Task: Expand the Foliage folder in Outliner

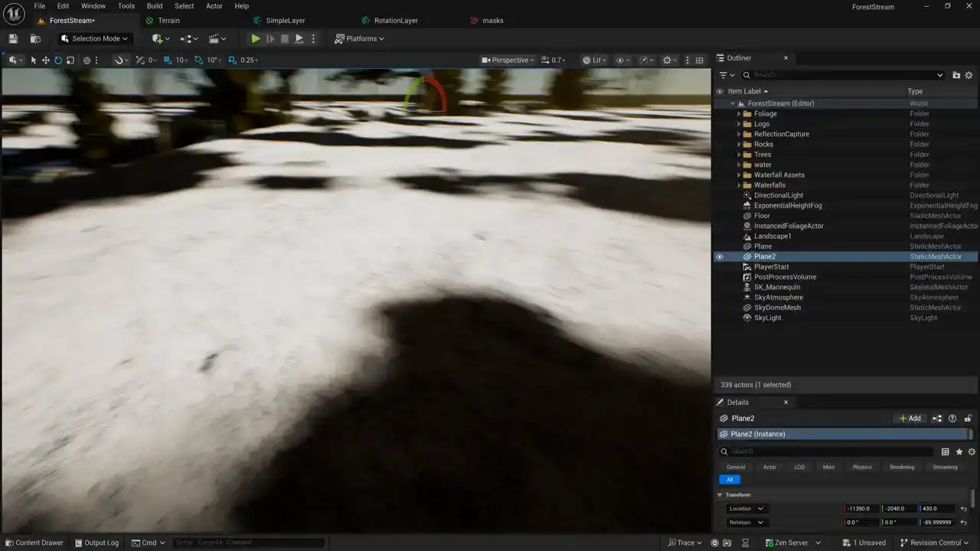Action: click(x=740, y=114)
